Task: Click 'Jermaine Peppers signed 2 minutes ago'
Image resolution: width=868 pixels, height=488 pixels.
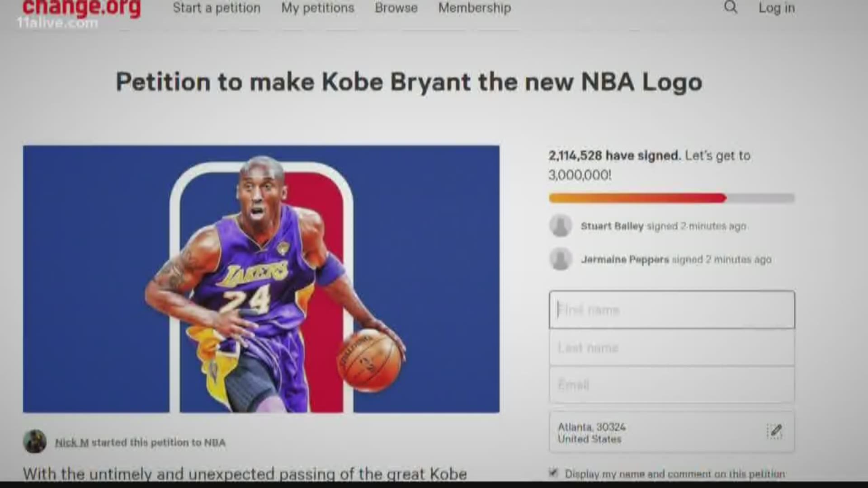Action: (676, 259)
